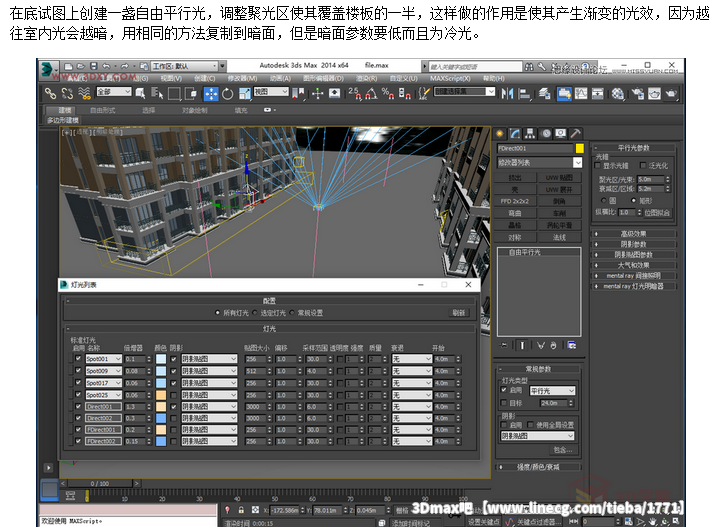The image size is (724, 527).
Task: Open the 阴影贴图 dropdown in command panel
Action: (x=537, y=436)
